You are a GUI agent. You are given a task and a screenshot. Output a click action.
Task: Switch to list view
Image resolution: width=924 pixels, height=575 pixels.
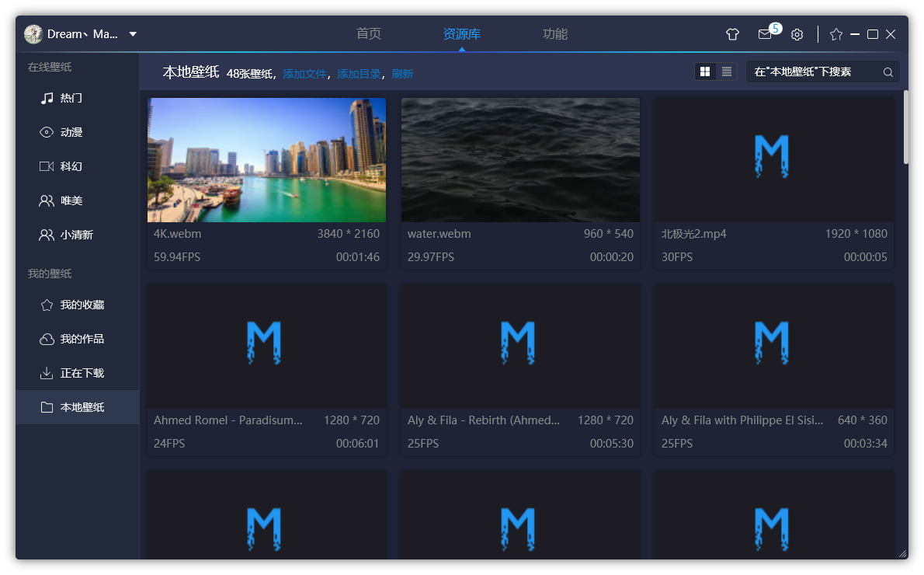(x=727, y=72)
